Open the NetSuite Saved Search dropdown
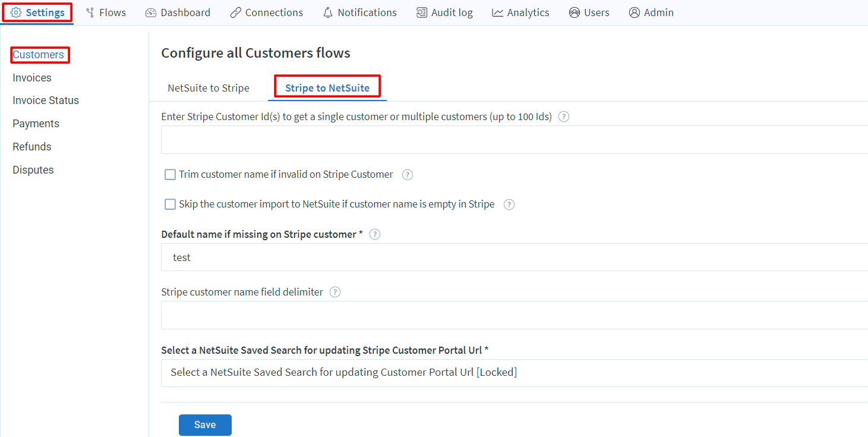 [x=515, y=373]
